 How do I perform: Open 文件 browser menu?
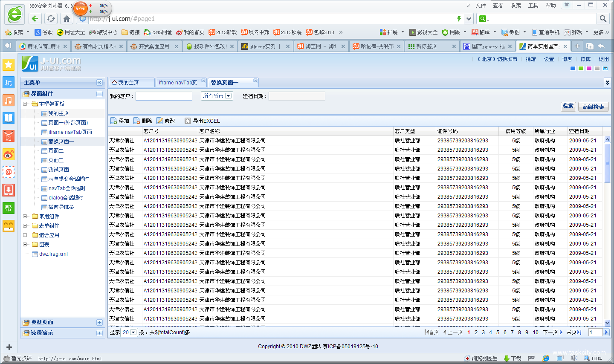click(x=481, y=6)
